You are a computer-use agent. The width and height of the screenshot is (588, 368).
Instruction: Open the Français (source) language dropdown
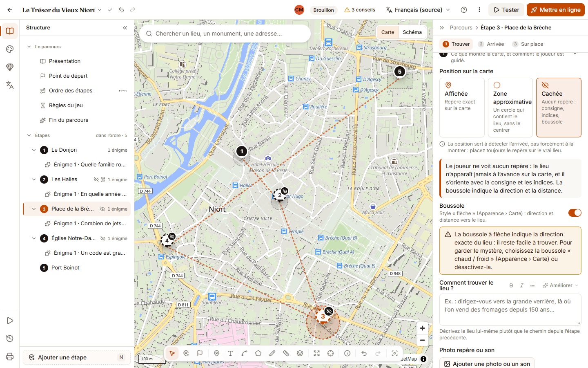point(418,10)
